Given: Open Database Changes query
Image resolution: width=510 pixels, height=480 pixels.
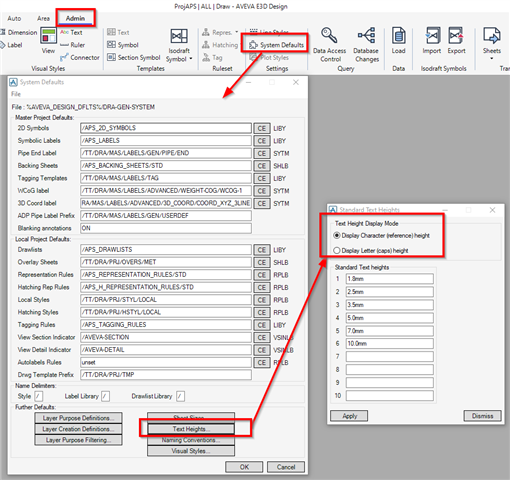Looking at the screenshot, I should pyautogui.click(x=366, y=45).
